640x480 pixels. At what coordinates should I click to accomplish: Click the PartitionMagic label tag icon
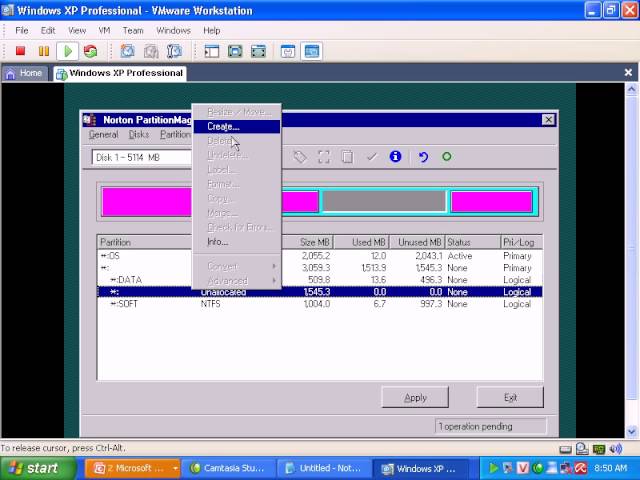(x=300, y=157)
